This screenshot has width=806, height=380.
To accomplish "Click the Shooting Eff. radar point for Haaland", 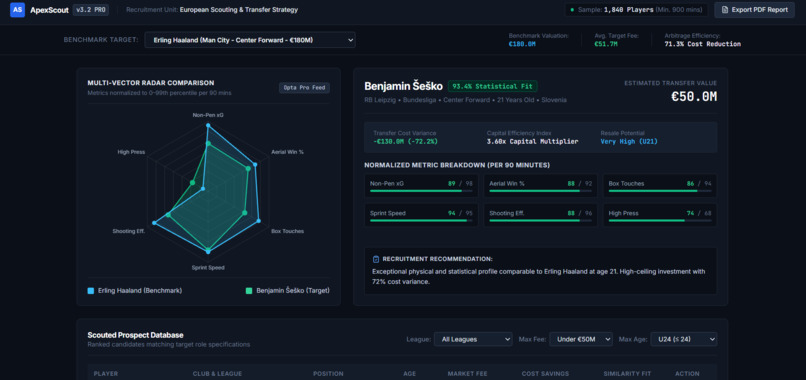I will point(154,223).
